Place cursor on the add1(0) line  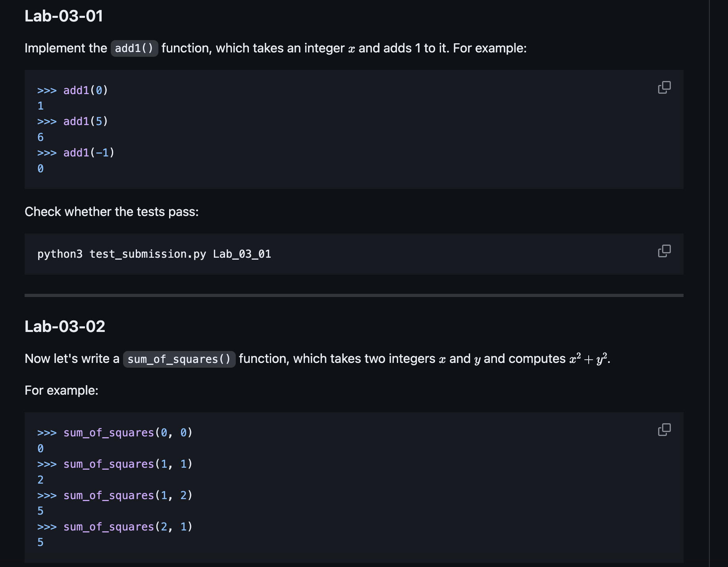[85, 91]
